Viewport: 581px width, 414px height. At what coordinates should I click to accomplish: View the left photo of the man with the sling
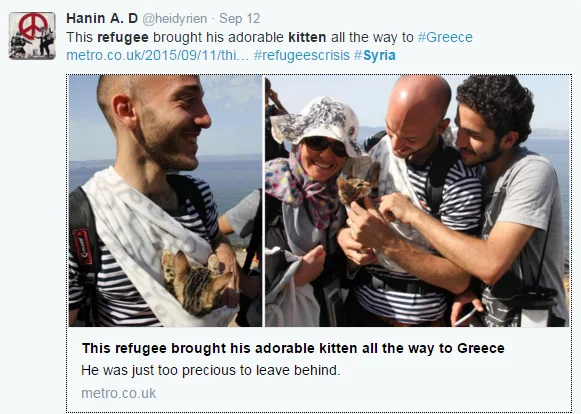coord(165,201)
